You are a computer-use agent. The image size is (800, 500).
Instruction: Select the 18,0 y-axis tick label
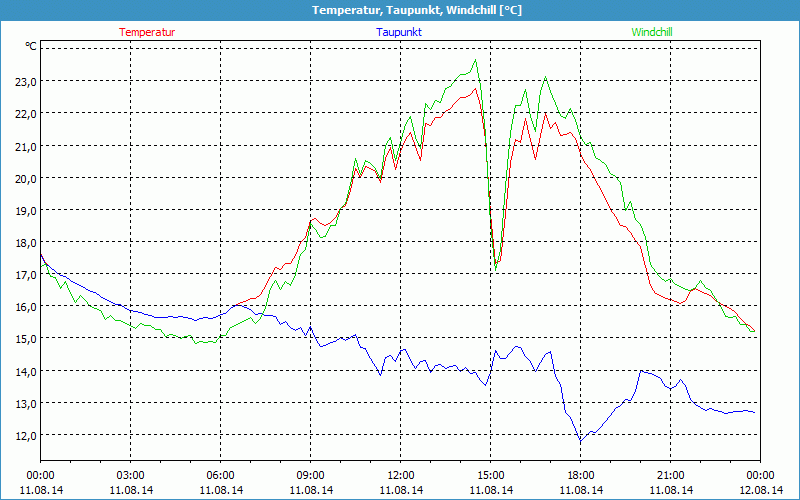point(24,242)
